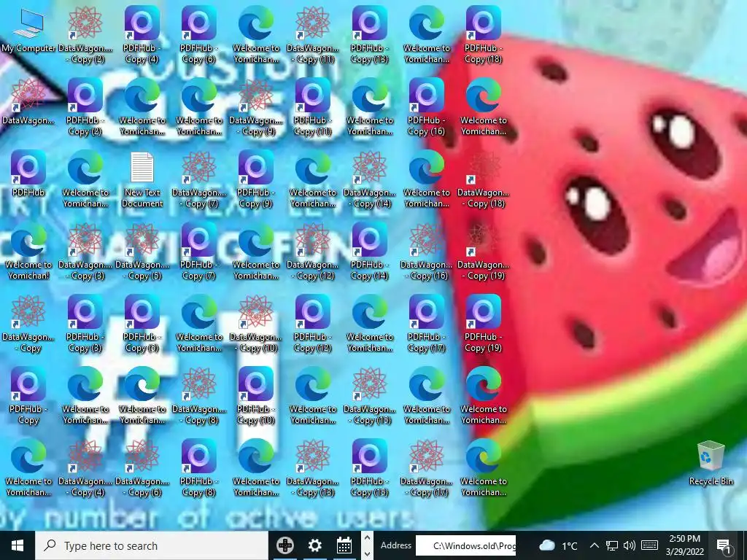747x560 pixels.
Task: Select DataWagon - Copy (8) shortcut
Action: pyautogui.click(x=199, y=397)
